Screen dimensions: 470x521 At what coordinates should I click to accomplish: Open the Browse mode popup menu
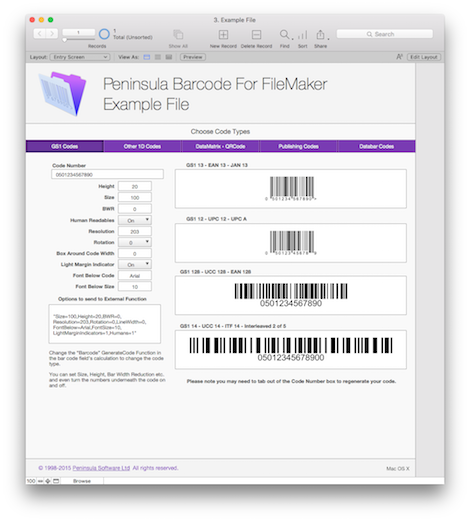point(82,481)
